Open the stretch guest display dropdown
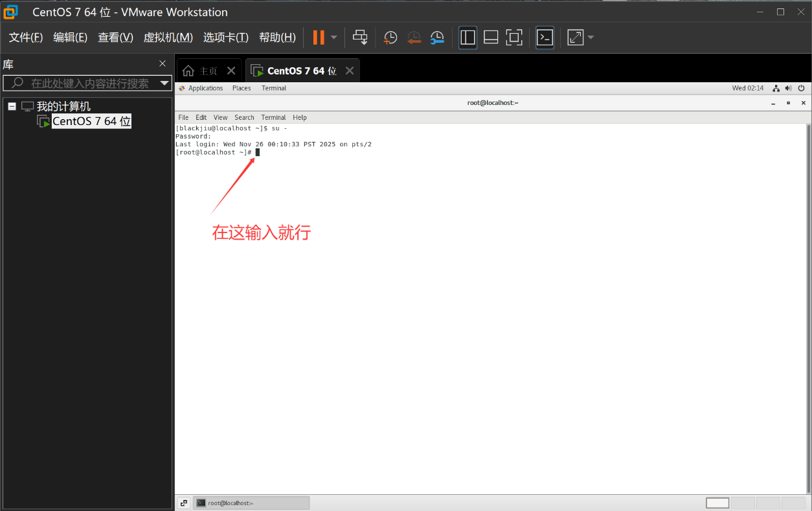Viewport: 812px width, 511px height. click(589, 37)
